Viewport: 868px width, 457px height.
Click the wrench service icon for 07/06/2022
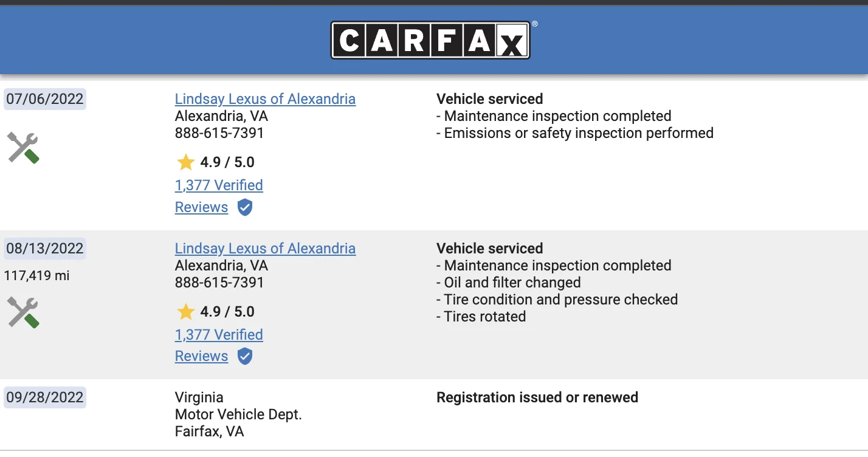pyautogui.click(x=24, y=148)
